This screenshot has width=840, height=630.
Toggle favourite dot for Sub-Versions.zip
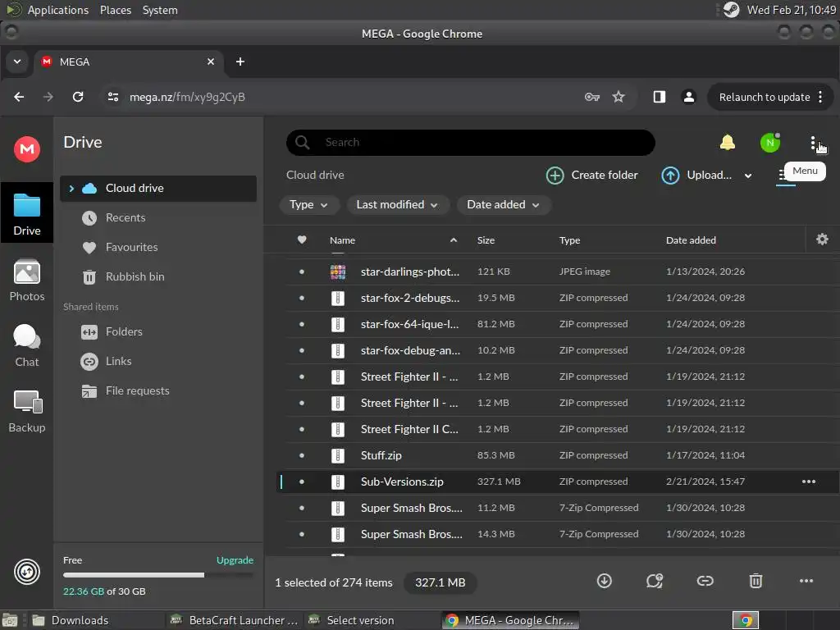pyautogui.click(x=302, y=482)
